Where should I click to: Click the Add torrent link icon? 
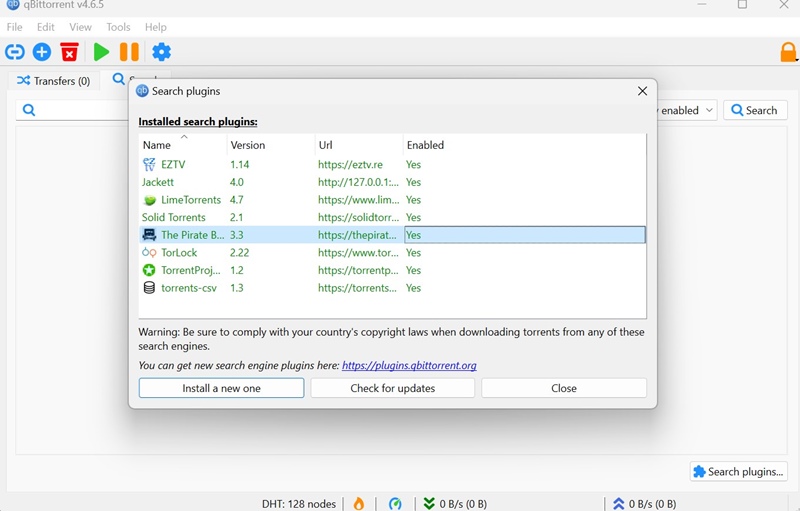15,52
